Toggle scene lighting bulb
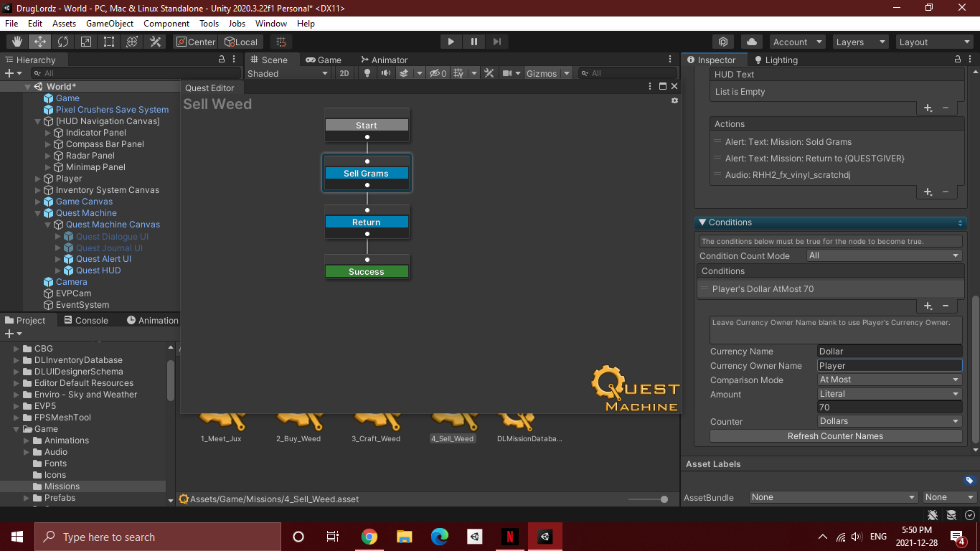Viewport: 980px width, 551px height. pyautogui.click(x=367, y=73)
